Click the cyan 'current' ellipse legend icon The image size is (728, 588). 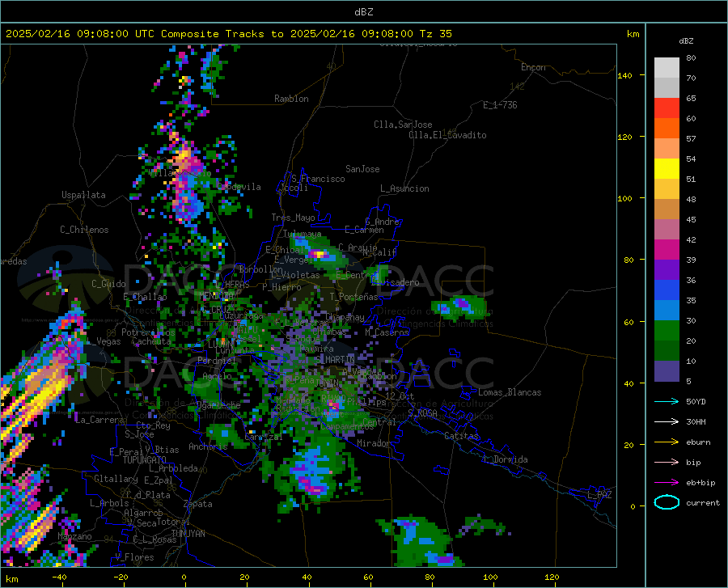click(x=667, y=502)
